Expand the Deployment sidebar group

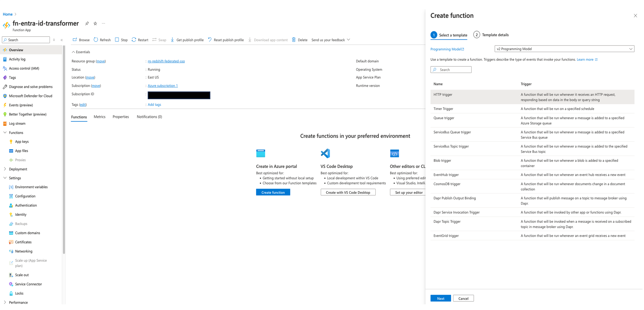5,169
